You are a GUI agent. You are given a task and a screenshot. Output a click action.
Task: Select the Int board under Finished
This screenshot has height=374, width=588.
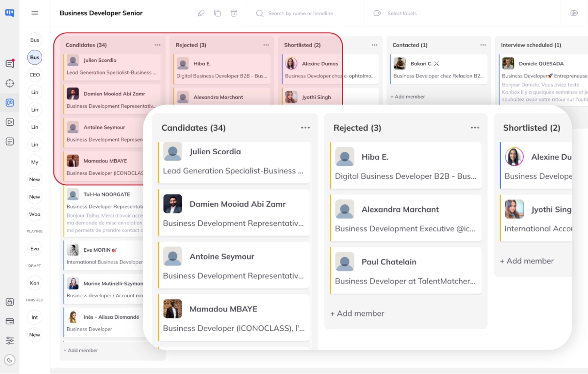point(35,317)
